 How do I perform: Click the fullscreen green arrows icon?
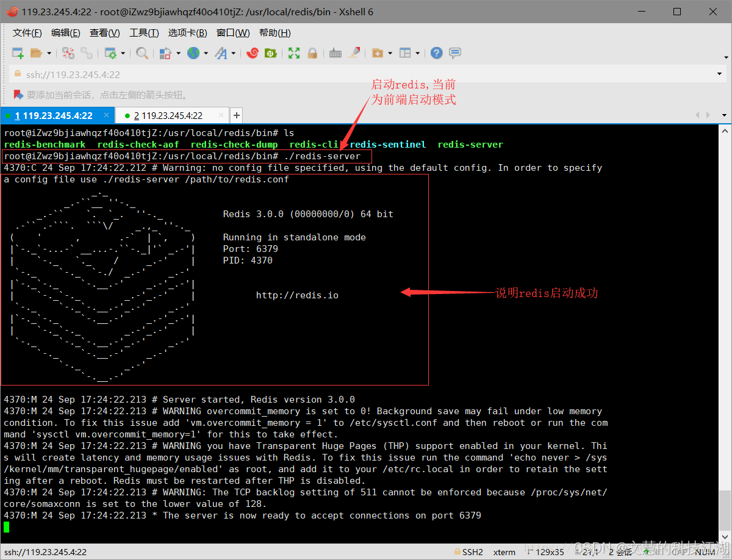coord(295,53)
